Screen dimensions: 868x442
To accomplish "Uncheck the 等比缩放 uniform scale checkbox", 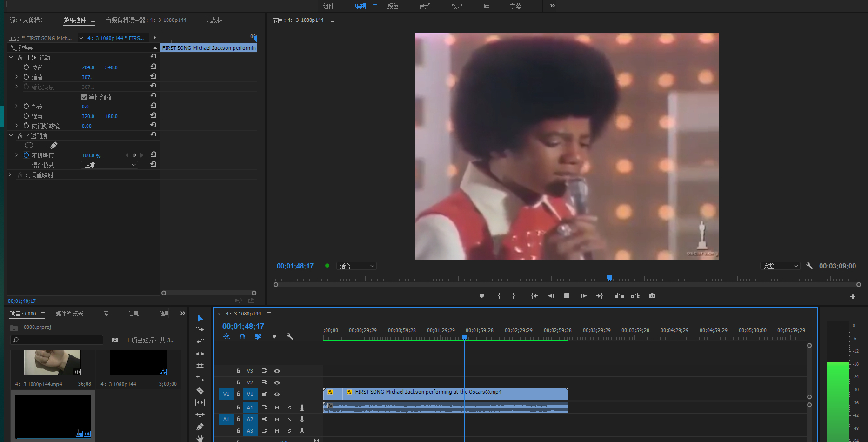I will (x=84, y=97).
